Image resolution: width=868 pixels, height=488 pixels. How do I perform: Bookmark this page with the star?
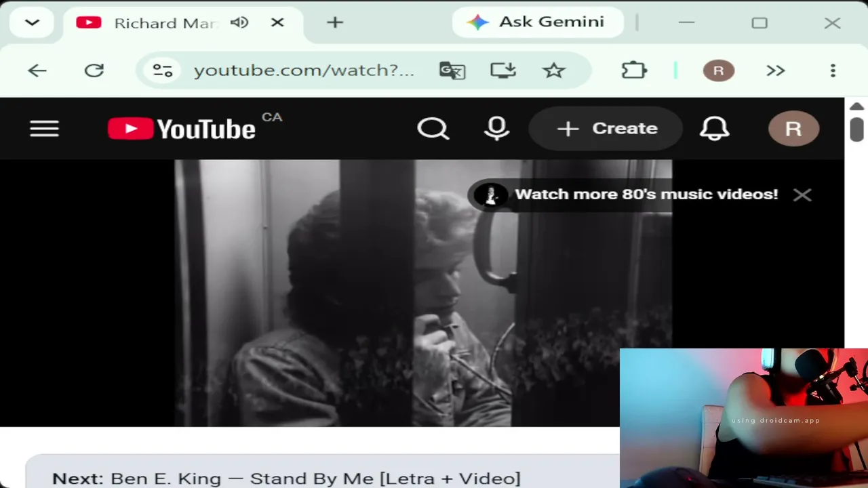click(x=554, y=70)
